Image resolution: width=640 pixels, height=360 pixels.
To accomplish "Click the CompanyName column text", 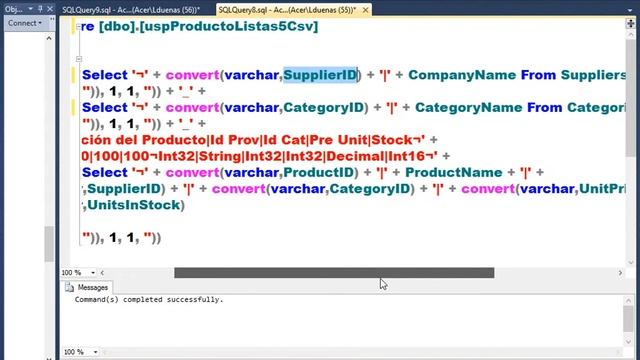I will (x=462, y=75).
